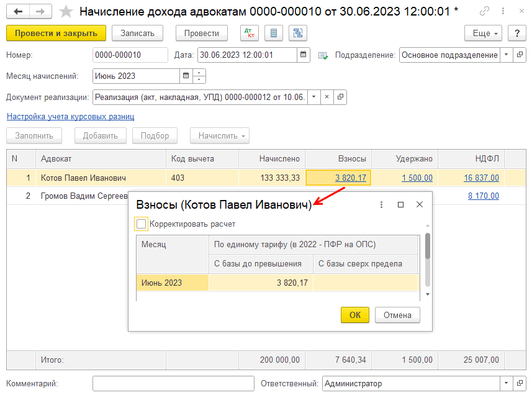Open the Ответственный dropdown list
This screenshot has height=395, width=532.
tap(506, 384)
